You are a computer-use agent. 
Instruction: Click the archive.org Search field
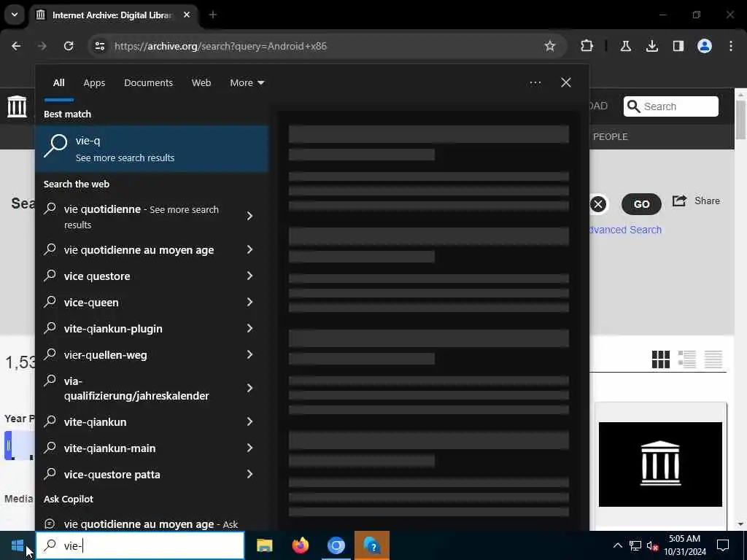[x=671, y=106]
